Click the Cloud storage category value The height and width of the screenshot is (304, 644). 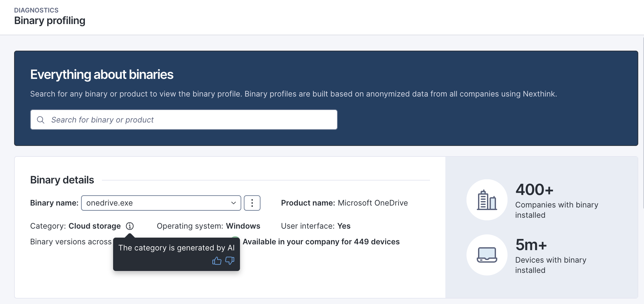pyautogui.click(x=95, y=226)
